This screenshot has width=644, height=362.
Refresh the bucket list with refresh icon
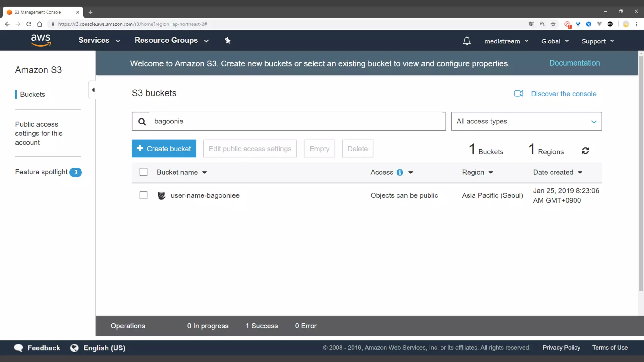[x=585, y=151]
